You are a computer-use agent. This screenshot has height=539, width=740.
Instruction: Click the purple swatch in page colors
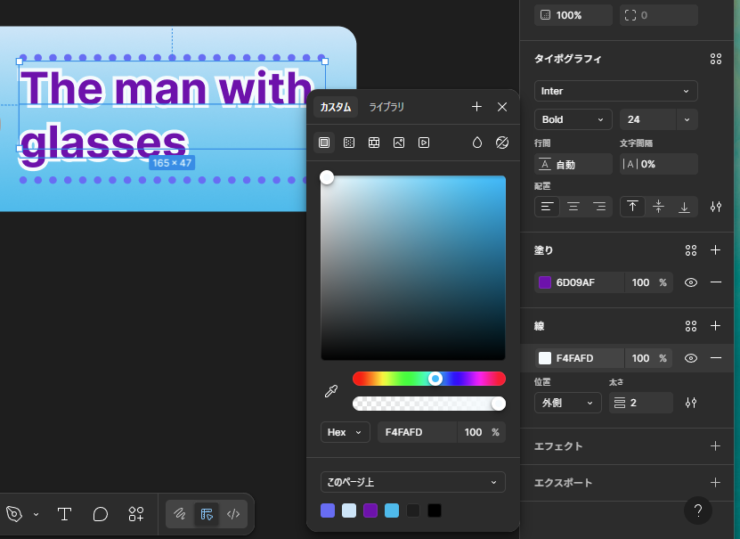click(370, 510)
